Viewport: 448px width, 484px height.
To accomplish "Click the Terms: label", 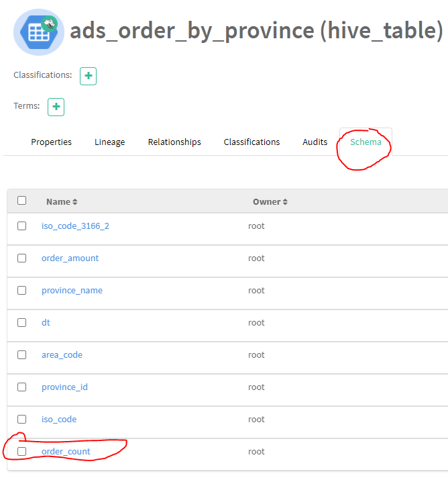I will click(27, 106).
